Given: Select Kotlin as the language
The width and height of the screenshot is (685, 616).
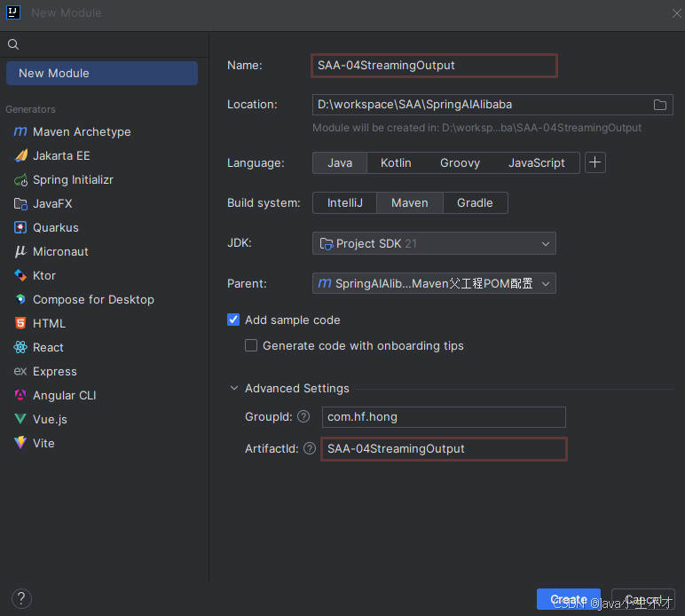Looking at the screenshot, I should coord(396,163).
